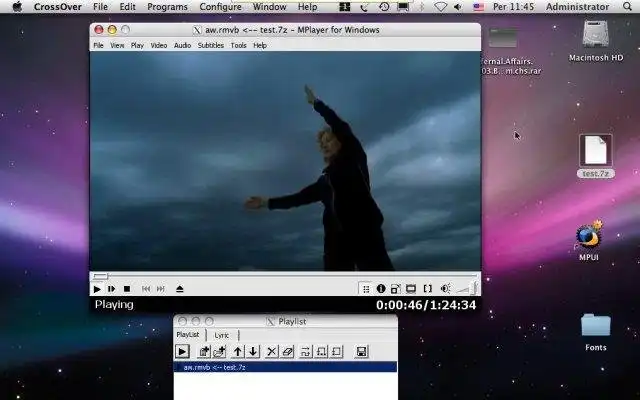The height and width of the screenshot is (400, 640).
Task: Click the add file icon in Playlist toolbar
Action: [204, 351]
